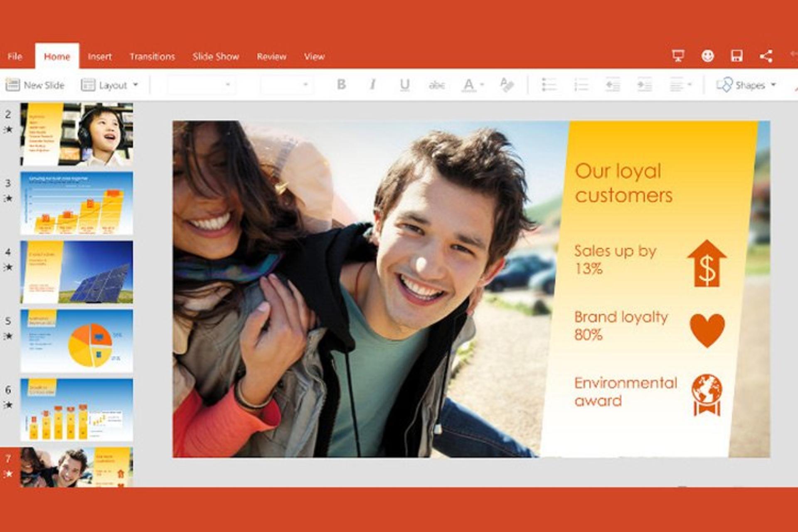Open the smiley face feedback icon
Screen dimensions: 798x532
(707, 56)
